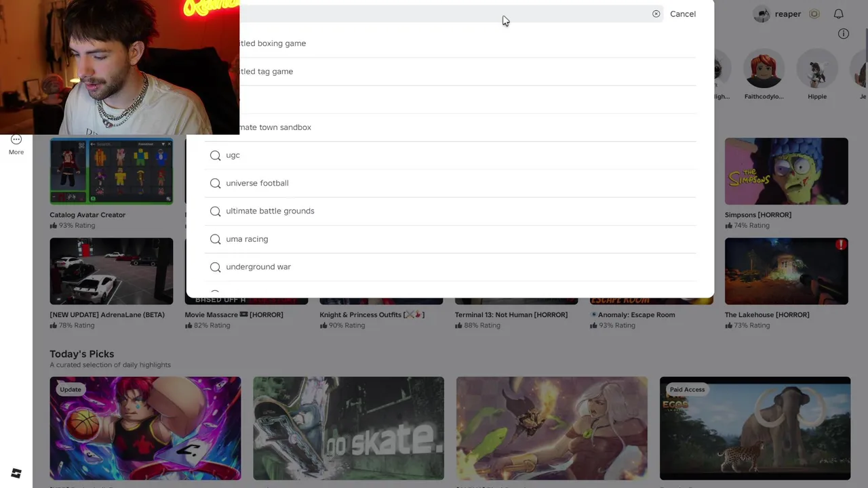Click the magnifier icon beside 'universe football'
Image resolution: width=868 pixels, height=488 pixels.
click(215, 183)
